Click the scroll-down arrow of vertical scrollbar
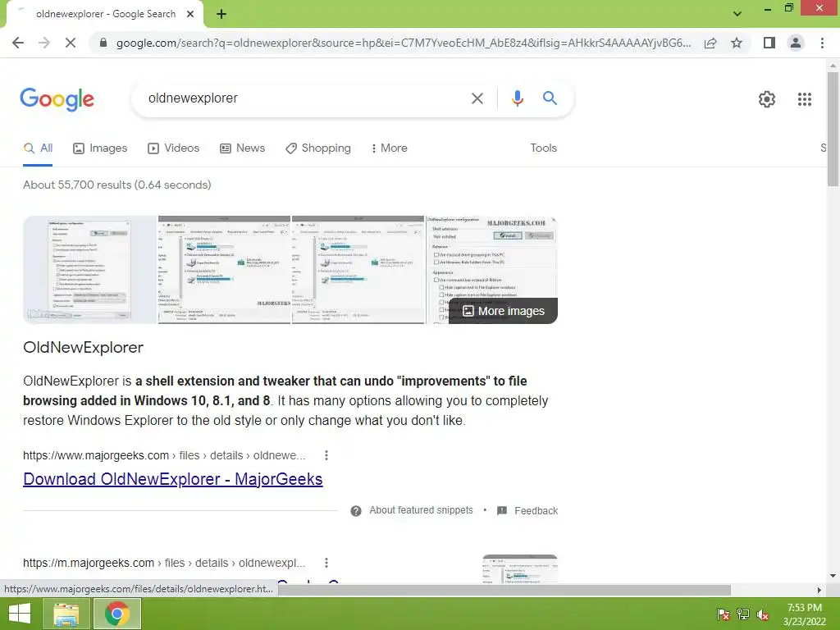Image resolution: width=840 pixels, height=630 pixels. (833, 576)
